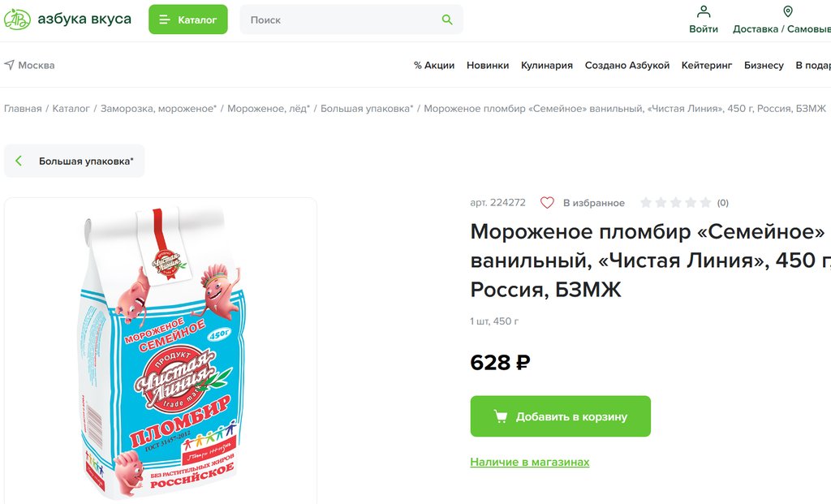Open the Кулинария menu item
Image resolution: width=831 pixels, height=504 pixels.
546,65
